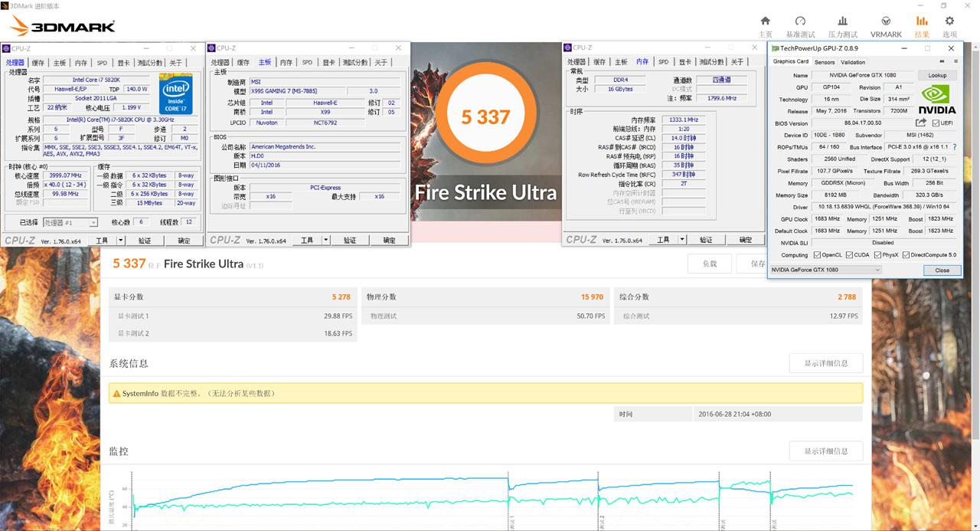Screen dimensions: 980x531
Task: Open 关于 tab in the CPU-Z mainboard window
Action: coord(381,63)
